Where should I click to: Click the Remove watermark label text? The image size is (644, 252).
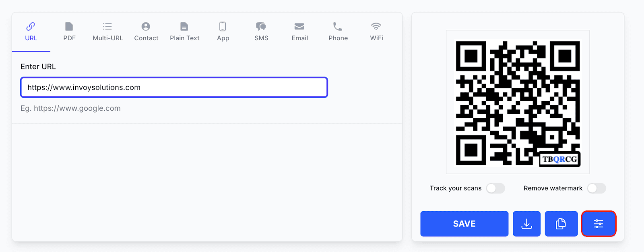[x=553, y=188]
